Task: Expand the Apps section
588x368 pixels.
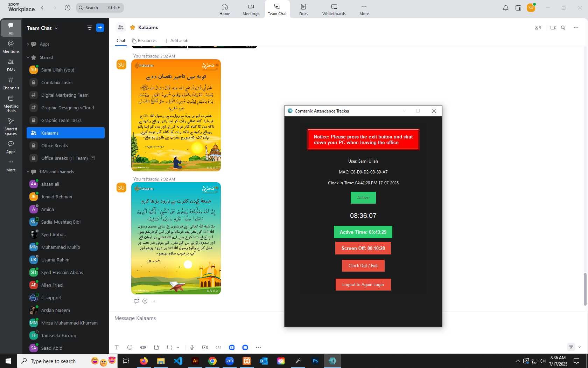Action: [28, 44]
